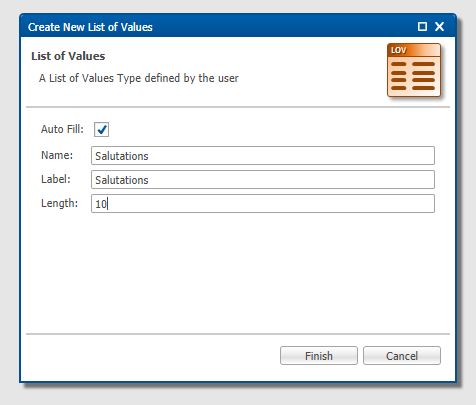
Task: Uncheck the Auto Fill checkbox
Action: coord(101,129)
